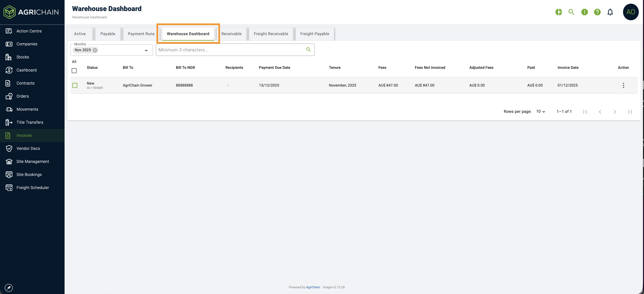Viewport: 644px width, 294px height.
Task: Open the pie chart reports icon
Action: point(559,12)
